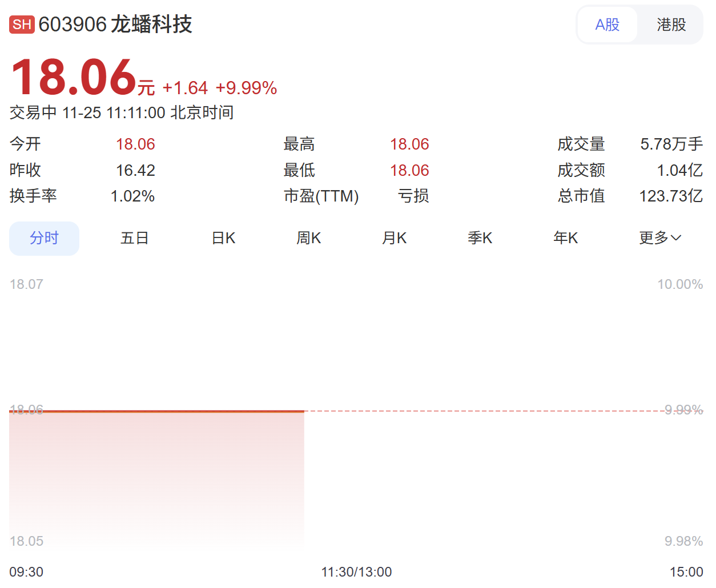Click the chevron arrow beside 更多
Viewport: 716px width, 588px height.
pyautogui.click(x=676, y=238)
